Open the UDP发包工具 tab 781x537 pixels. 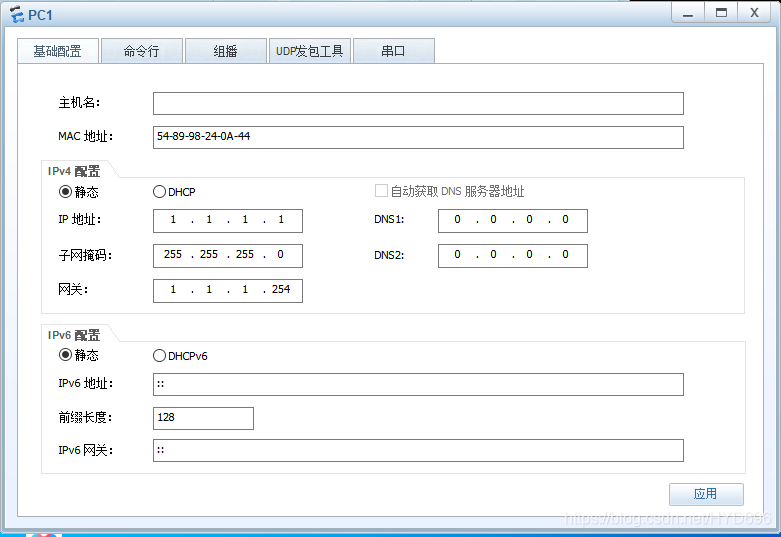click(x=310, y=51)
